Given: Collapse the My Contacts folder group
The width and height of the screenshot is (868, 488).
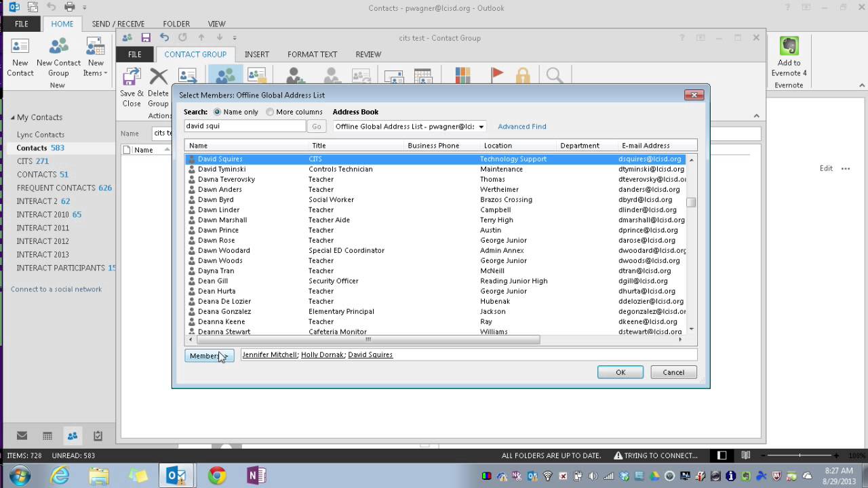Looking at the screenshot, I should click(12, 118).
